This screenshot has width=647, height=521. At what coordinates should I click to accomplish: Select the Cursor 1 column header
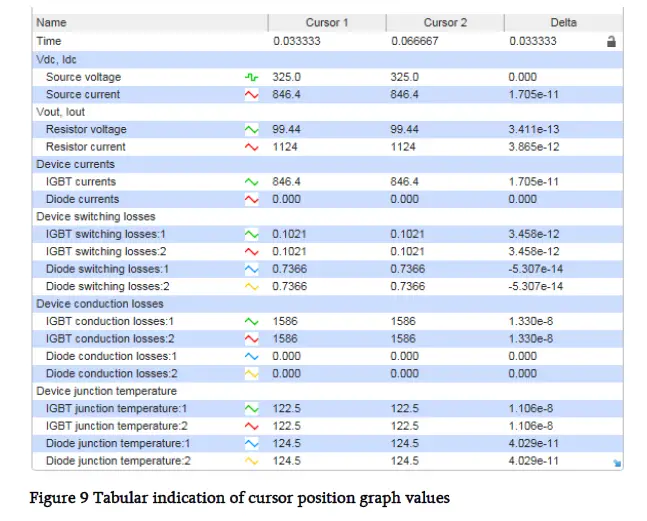(327, 22)
